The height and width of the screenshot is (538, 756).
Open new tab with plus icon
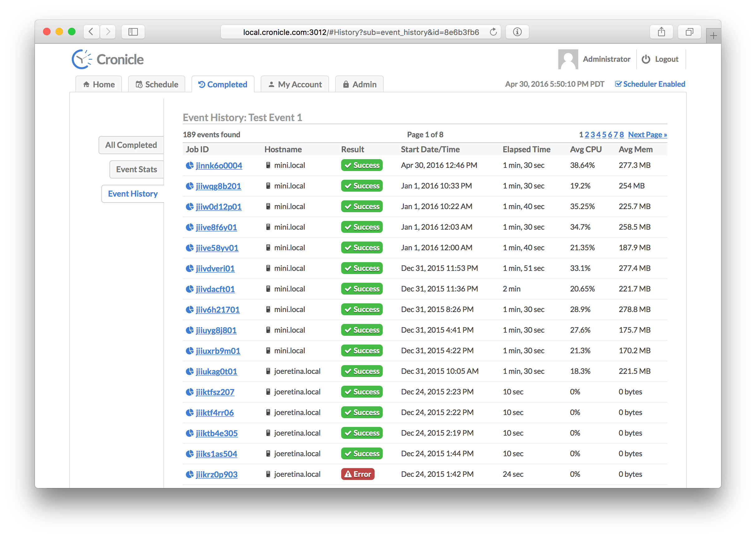tap(713, 36)
